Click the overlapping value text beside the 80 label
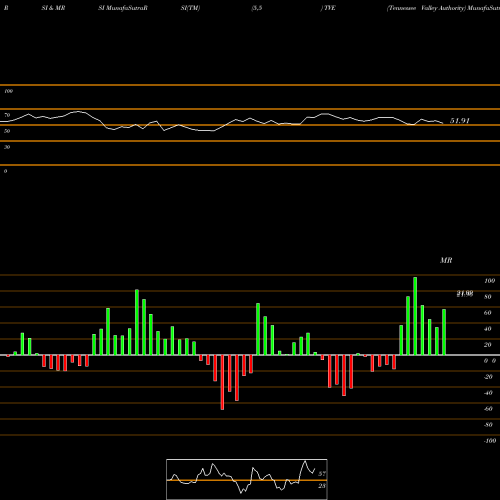500x500 pixels. click(465, 294)
